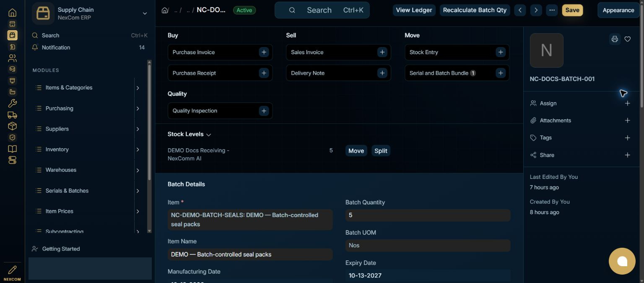Click the Item Name field

[250, 254]
